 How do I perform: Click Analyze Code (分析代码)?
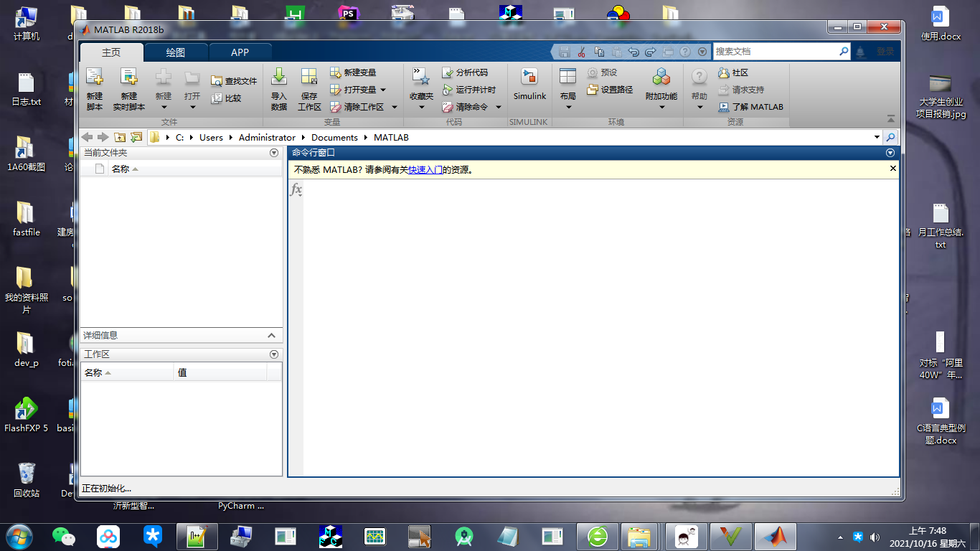(464, 72)
